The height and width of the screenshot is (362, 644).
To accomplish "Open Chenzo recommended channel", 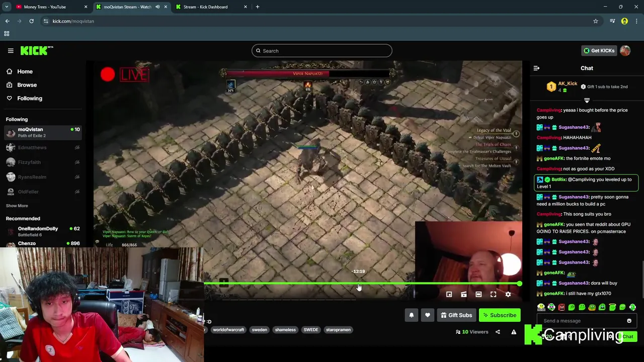I will coord(43,243).
